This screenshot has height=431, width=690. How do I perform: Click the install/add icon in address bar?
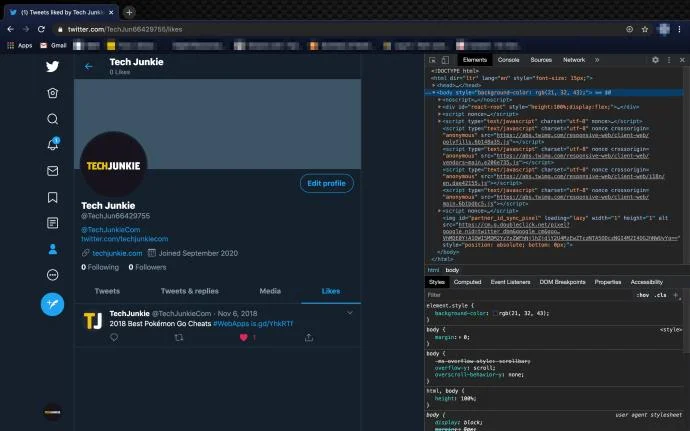(x=630, y=29)
